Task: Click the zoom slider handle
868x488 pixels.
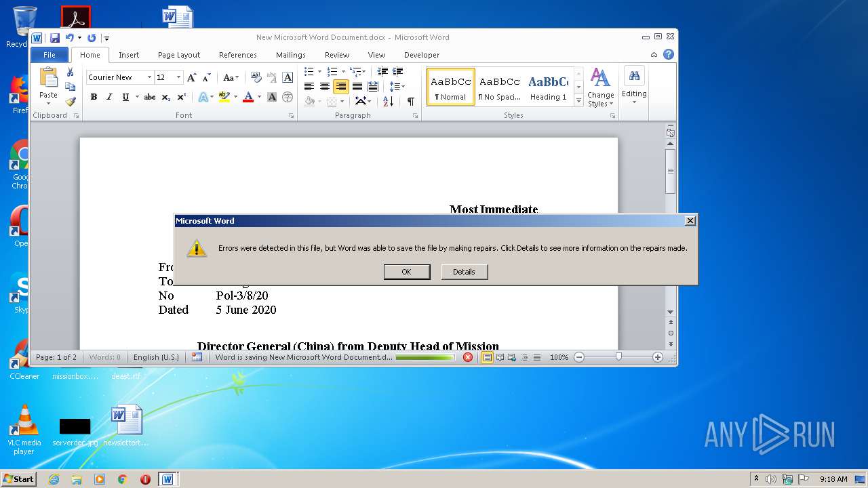Action: [x=618, y=357]
